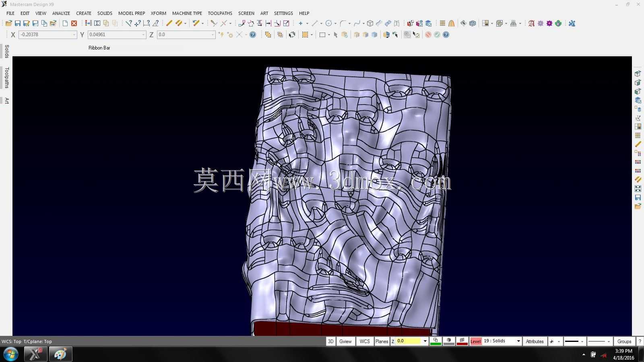Open the point style dropdown
Screen dimensions: 644x362
[559, 341]
